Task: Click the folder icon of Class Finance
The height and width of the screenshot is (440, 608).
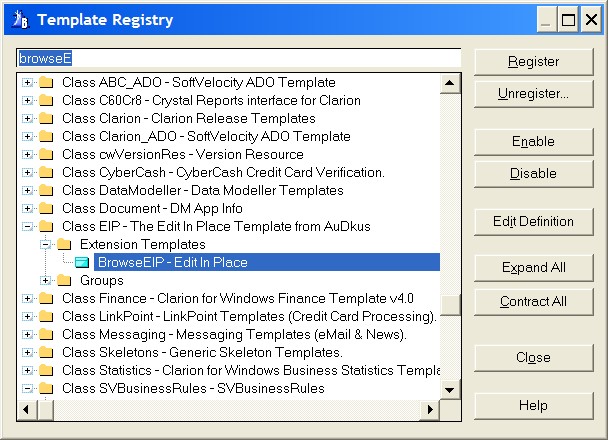Action: pos(46,298)
